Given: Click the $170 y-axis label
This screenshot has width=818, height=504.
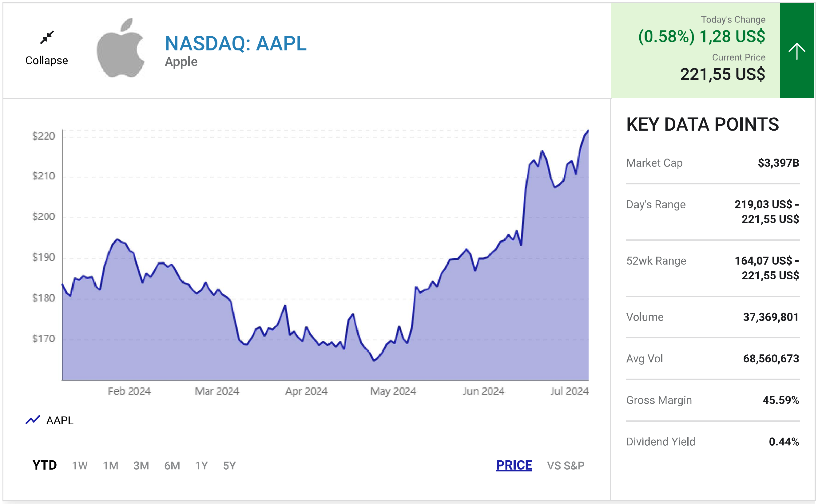Looking at the screenshot, I should click(43, 339).
